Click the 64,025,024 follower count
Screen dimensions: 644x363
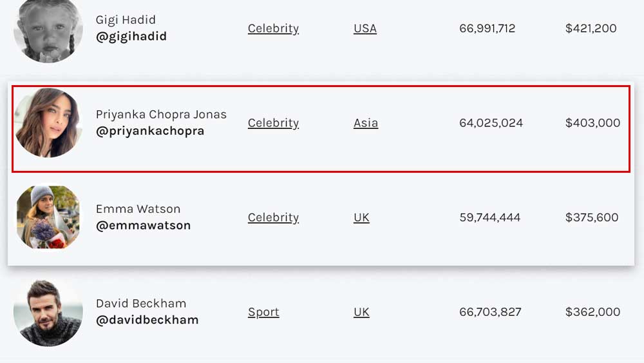tap(491, 123)
